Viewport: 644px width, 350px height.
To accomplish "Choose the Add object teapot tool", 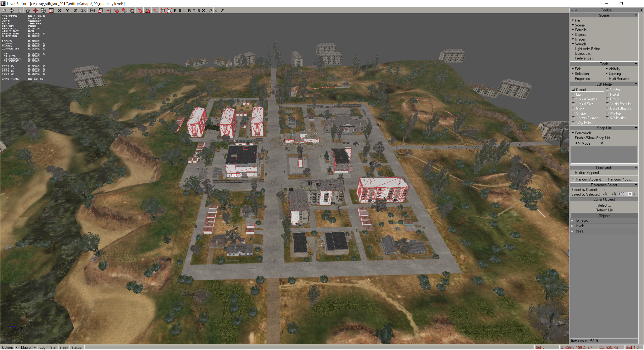I will (x=28, y=11).
